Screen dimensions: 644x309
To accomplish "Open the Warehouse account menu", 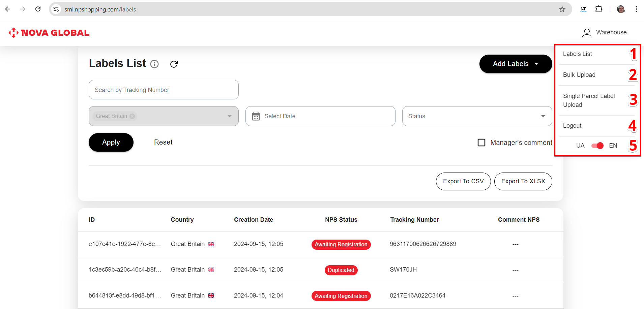I will [604, 32].
